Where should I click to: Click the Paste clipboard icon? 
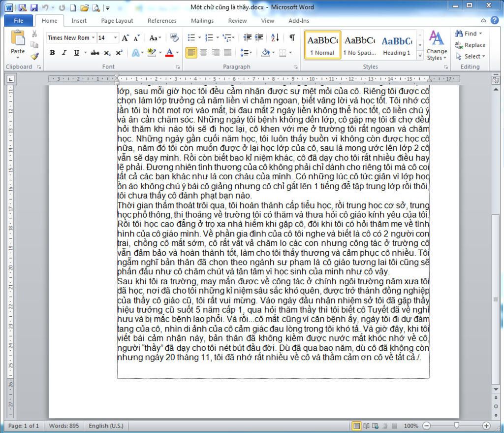pos(18,37)
